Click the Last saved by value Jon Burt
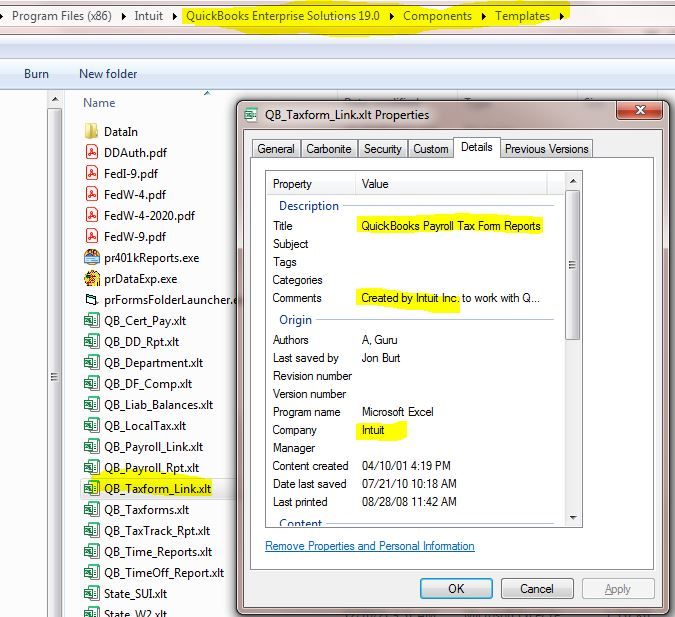 pyautogui.click(x=381, y=358)
